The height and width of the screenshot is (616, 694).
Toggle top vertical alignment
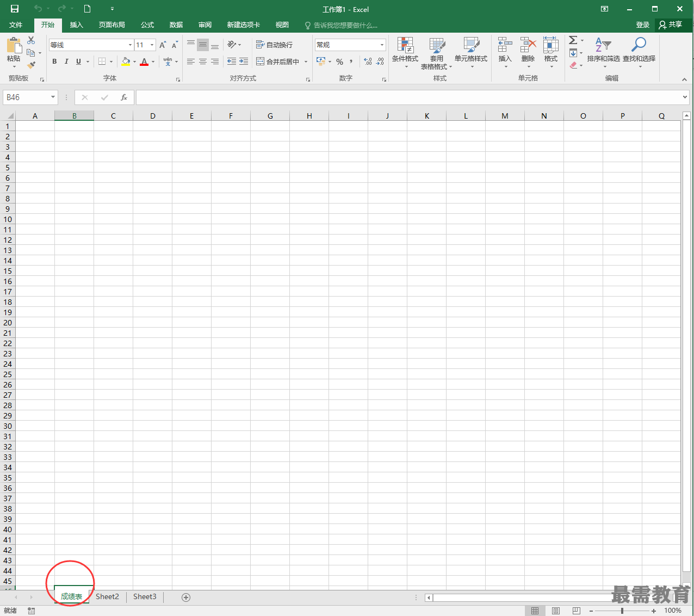pyautogui.click(x=191, y=45)
